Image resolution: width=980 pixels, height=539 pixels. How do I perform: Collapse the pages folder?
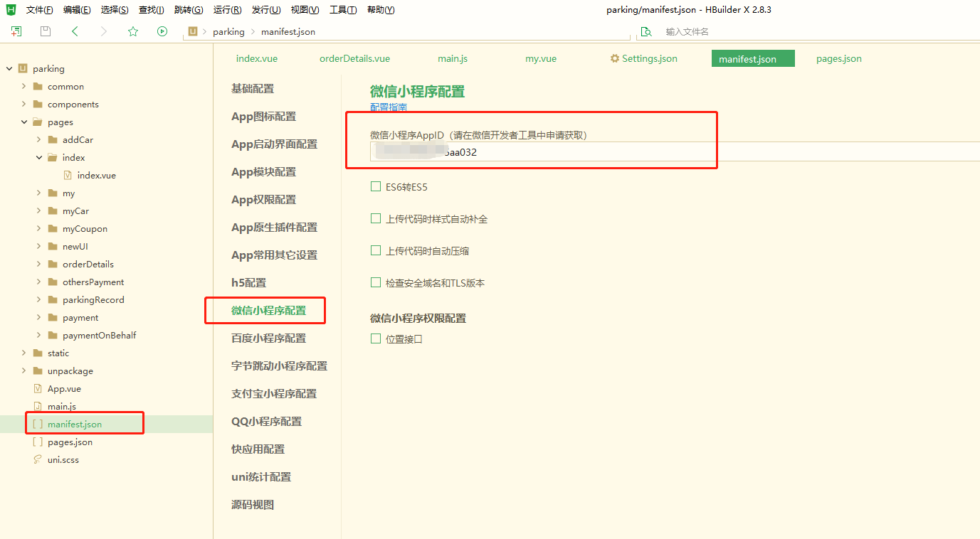click(x=23, y=122)
